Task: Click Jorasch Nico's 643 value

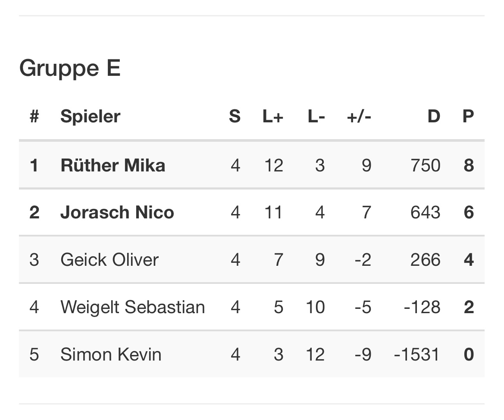Action: pos(426,212)
